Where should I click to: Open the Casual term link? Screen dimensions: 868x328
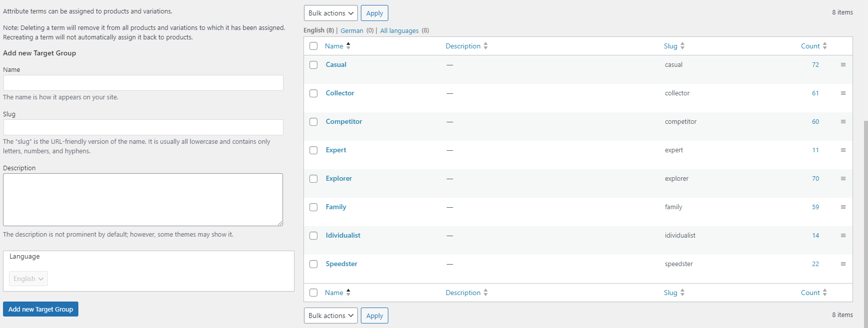pyautogui.click(x=336, y=64)
